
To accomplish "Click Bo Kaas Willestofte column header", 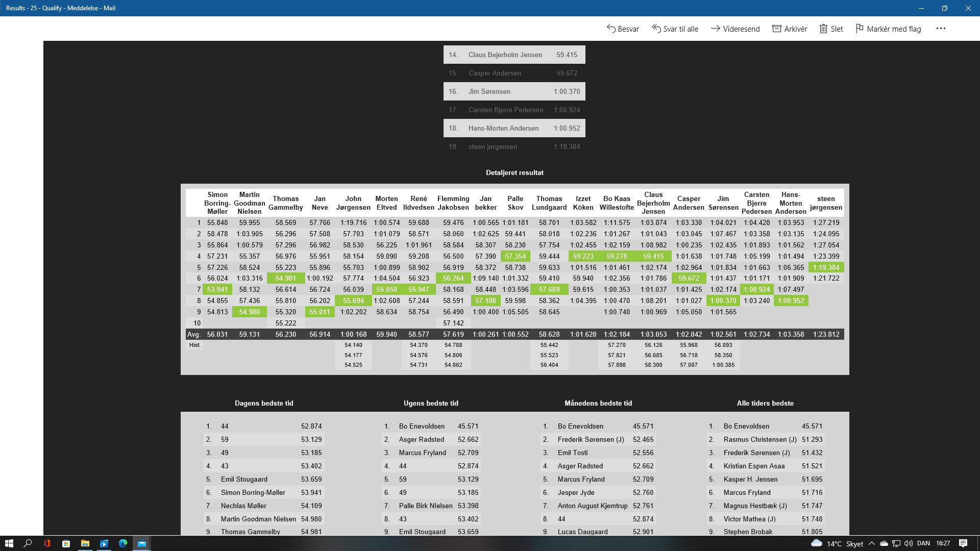I will (x=617, y=203).
